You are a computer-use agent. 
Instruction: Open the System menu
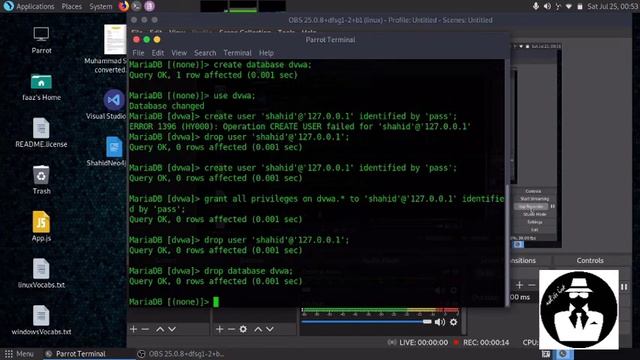[x=101, y=7]
